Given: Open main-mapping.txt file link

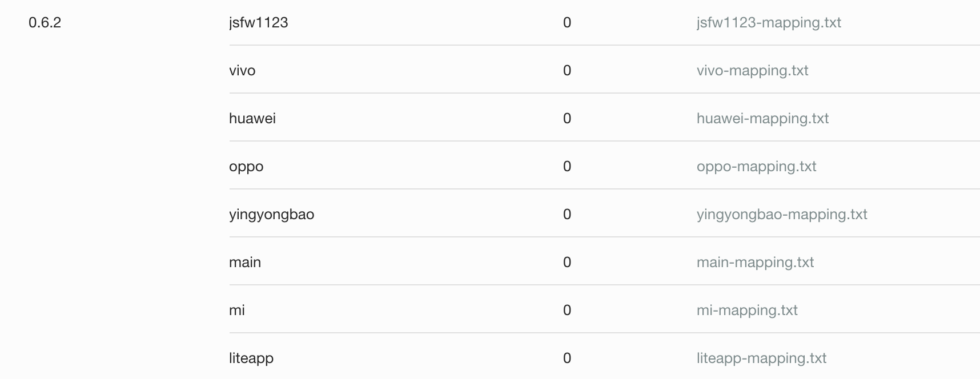Looking at the screenshot, I should pos(755,263).
